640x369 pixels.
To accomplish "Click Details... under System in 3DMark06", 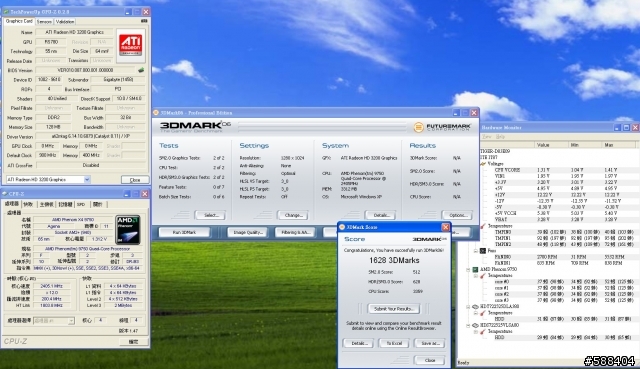I will pos(381,215).
